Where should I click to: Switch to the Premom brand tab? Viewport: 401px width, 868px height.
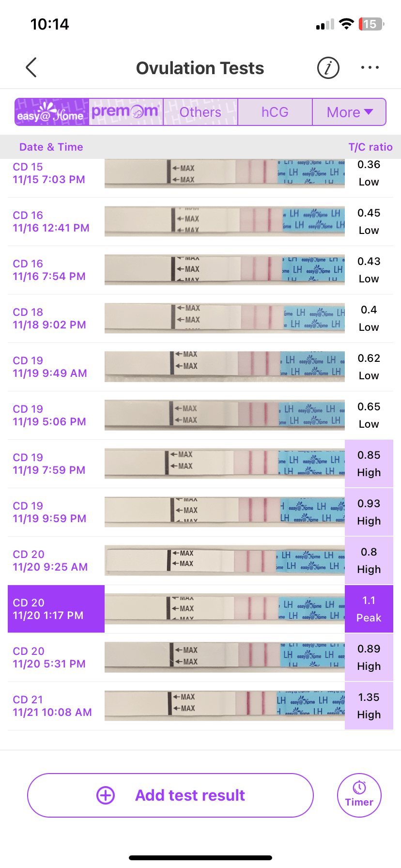[x=126, y=112]
